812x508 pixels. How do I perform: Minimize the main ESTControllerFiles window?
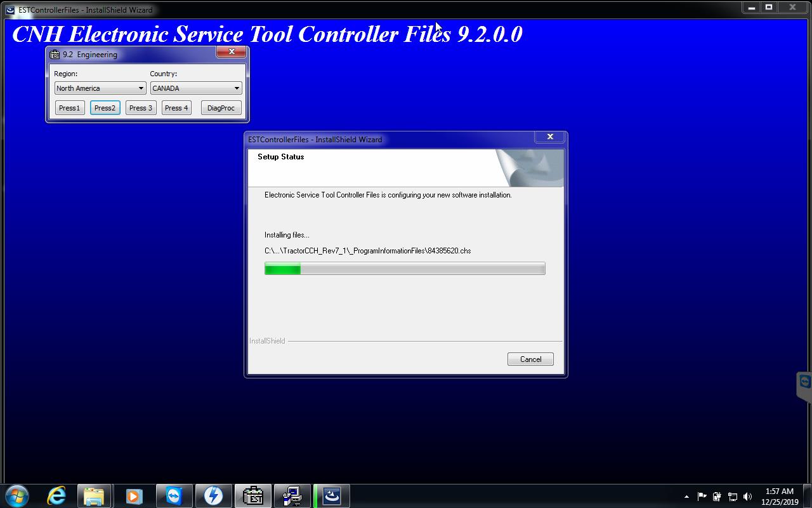[x=751, y=8]
